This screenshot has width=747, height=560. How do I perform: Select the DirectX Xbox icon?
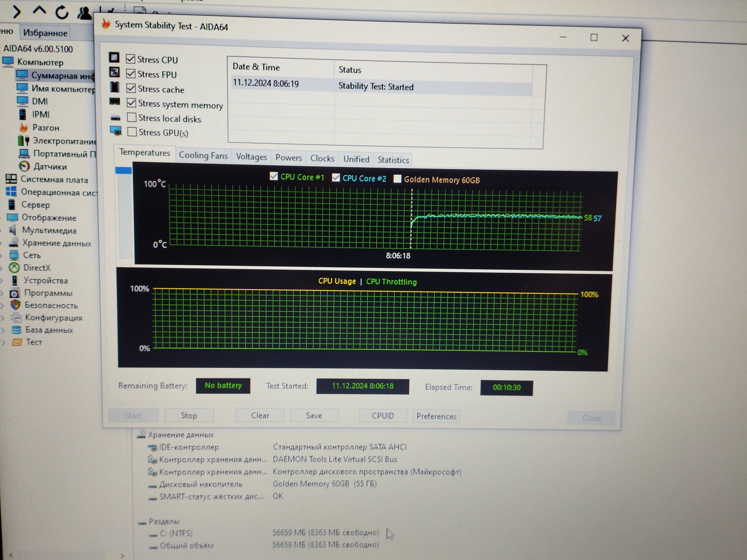(x=14, y=267)
